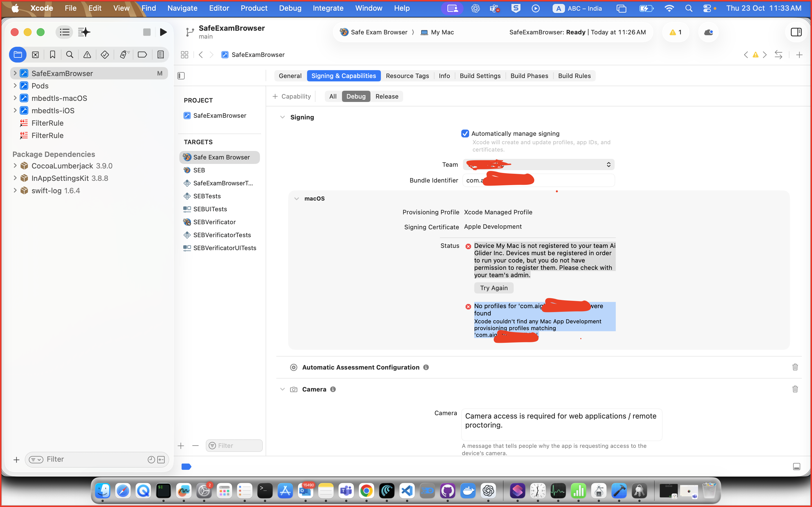Toggle the right inspector panel icon

click(x=796, y=32)
